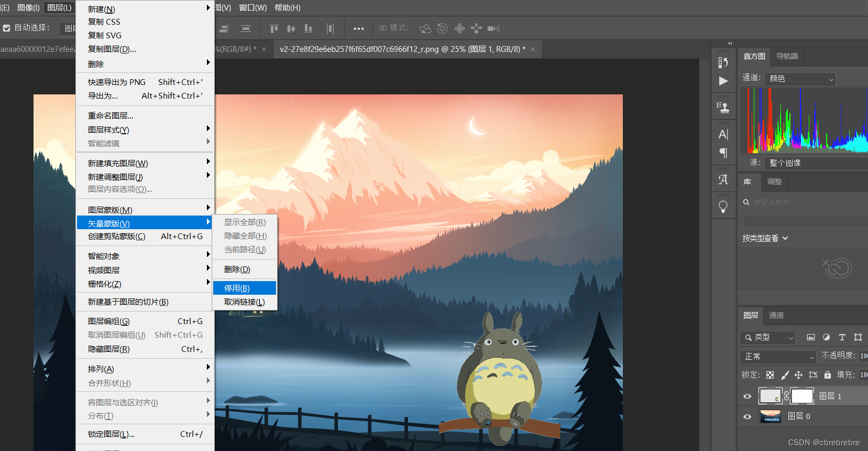Toggle the artboard nesting lock icon

tap(813, 375)
